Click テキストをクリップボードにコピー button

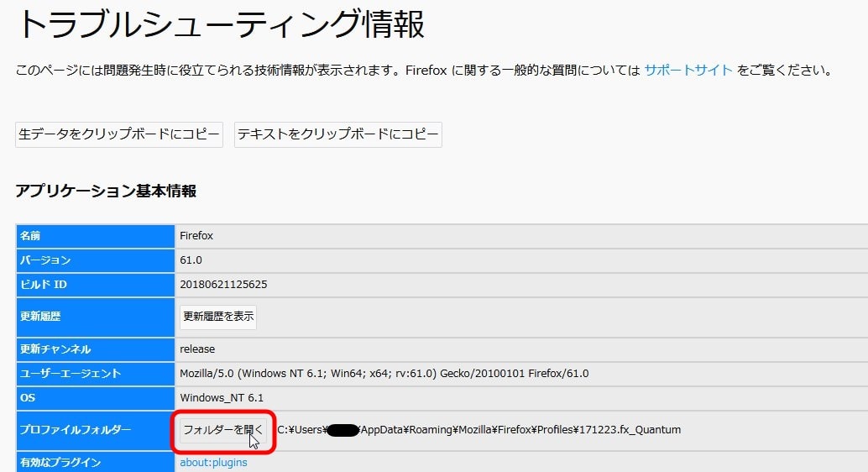click(338, 134)
